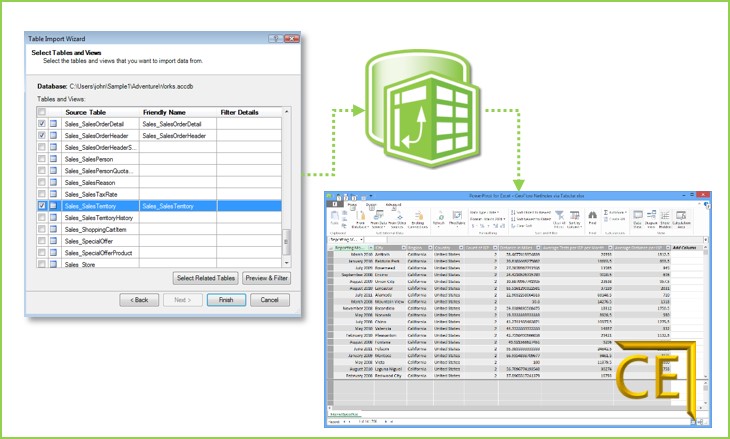730x439 pixels.
Task: Open the Advanced tab in PowerPivot
Action: tap(393, 205)
